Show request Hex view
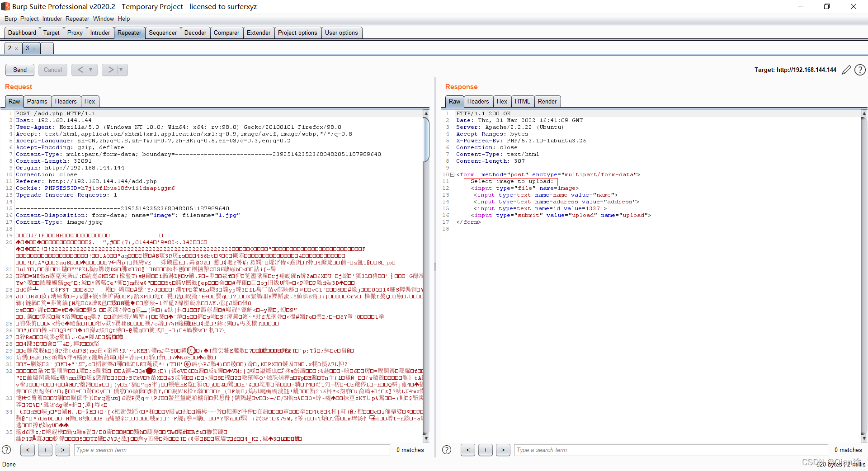The height and width of the screenshot is (471, 868). tap(90, 101)
